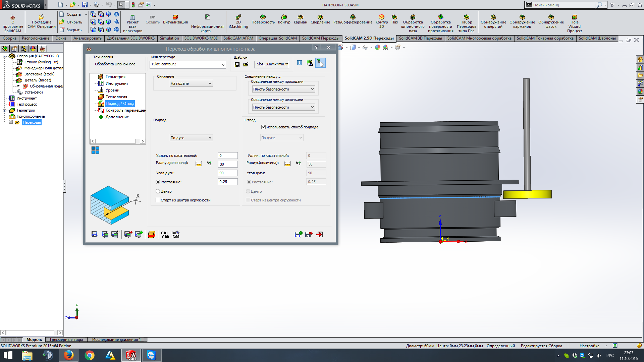The image size is (644, 362).
Task: Click the Hole Wizard Процесс icon
Action: coord(574,17)
